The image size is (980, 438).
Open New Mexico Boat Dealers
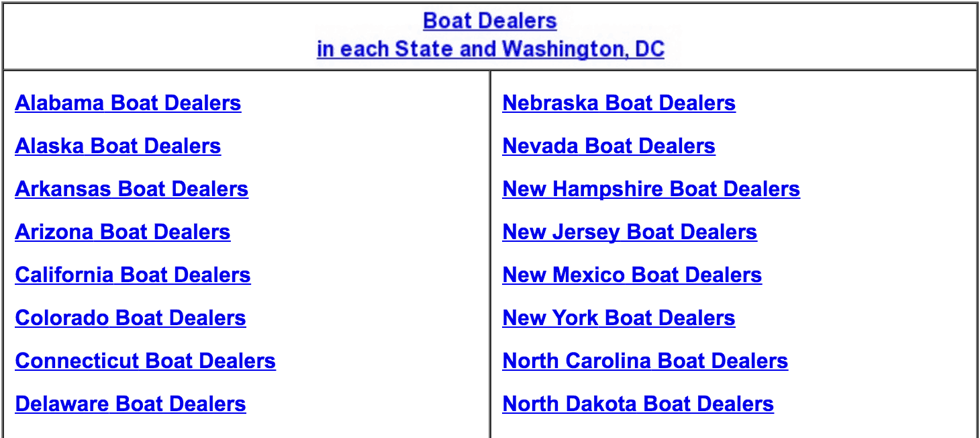tap(632, 275)
